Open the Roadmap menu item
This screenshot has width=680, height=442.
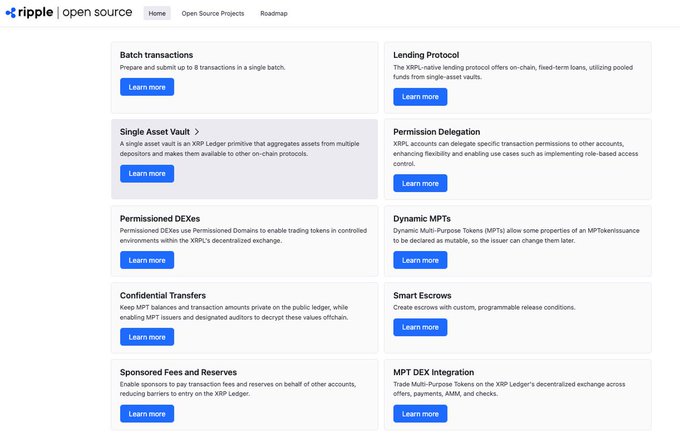tap(274, 13)
